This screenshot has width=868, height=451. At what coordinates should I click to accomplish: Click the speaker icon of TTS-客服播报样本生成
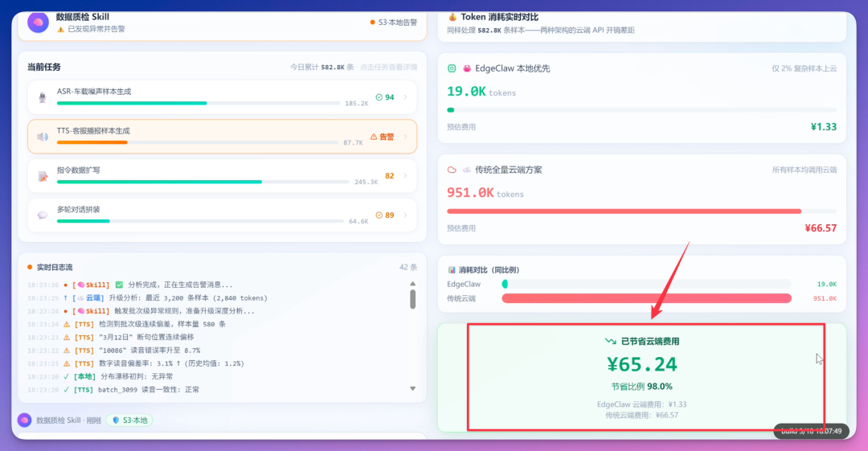tap(43, 137)
